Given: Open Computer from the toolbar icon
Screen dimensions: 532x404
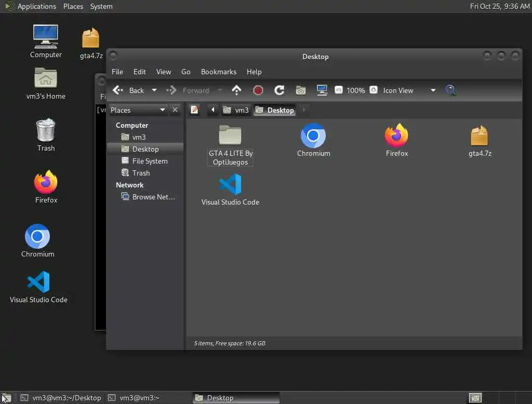Looking at the screenshot, I should coord(322,90).
